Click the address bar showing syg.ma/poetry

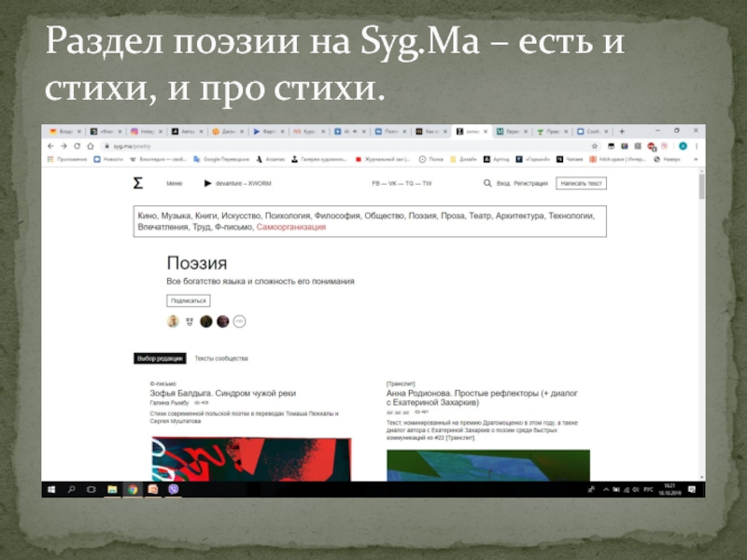[347, 147]
